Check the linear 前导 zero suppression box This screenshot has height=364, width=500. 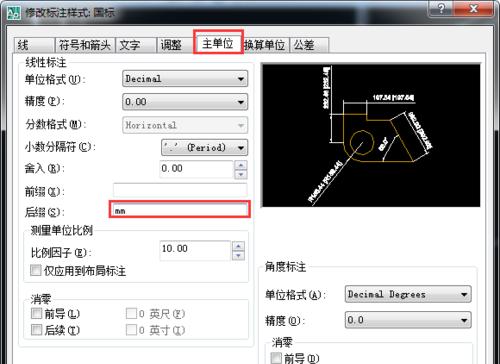point(36,313)
